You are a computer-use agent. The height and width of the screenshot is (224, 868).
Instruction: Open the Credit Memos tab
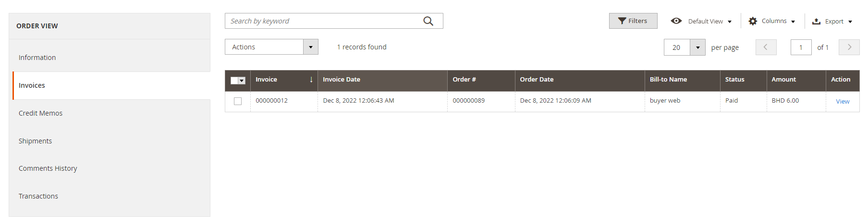[41, 113]
